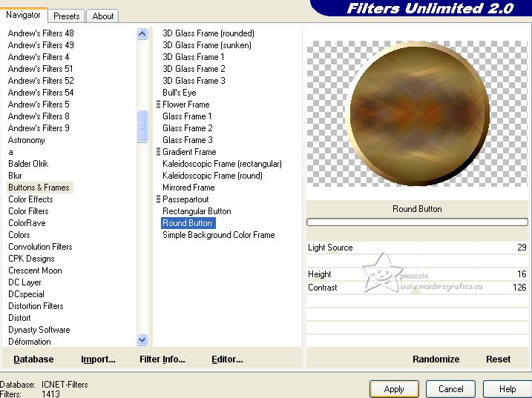Choose 3D Glass Frame (rounded) filter
Image resolution: width=532 pixels, height=398 pixels.
pos(208,33)
